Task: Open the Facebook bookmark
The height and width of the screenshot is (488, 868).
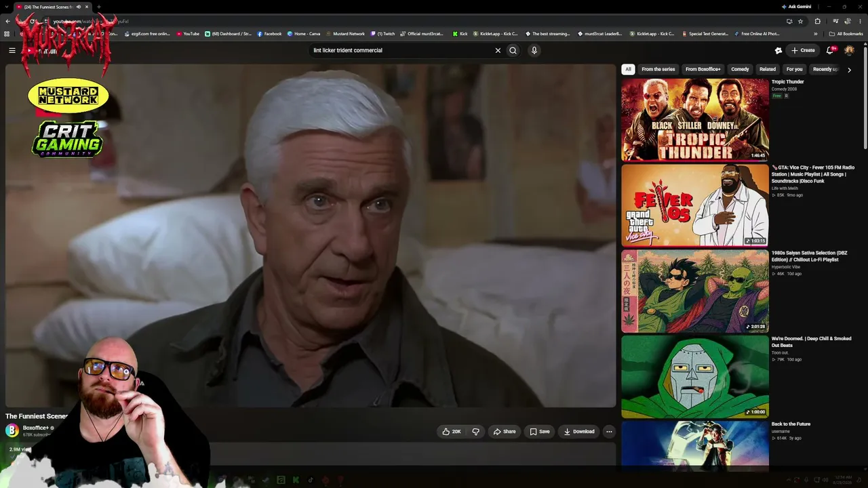Action: (x=269, y=34)
